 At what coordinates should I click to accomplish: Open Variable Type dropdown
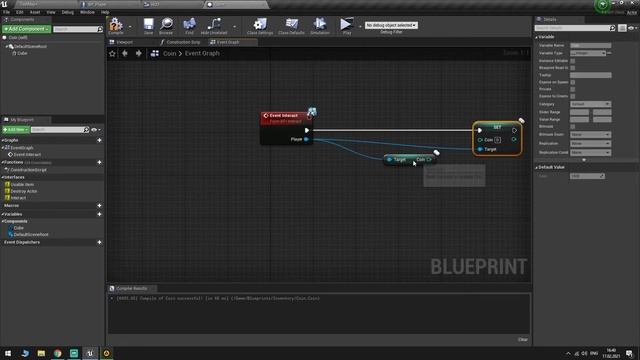click(x=588, y=53)
